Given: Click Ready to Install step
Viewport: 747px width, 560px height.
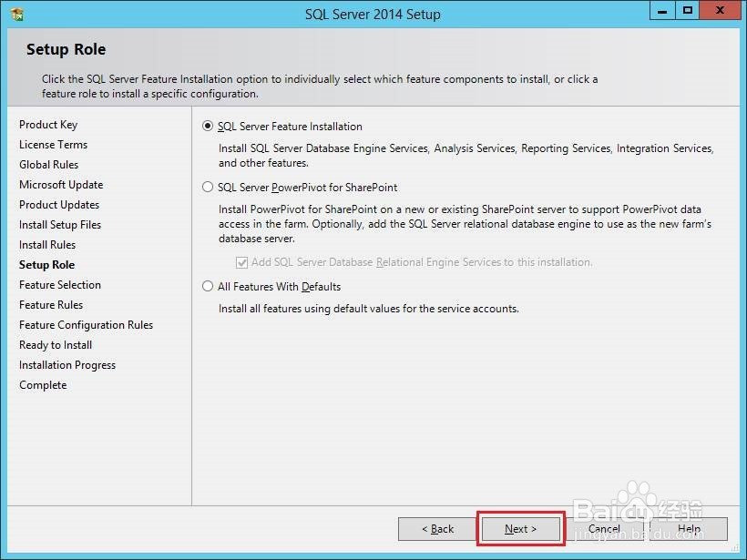Looking at the screenshot, I should click(x=56, y=345).
